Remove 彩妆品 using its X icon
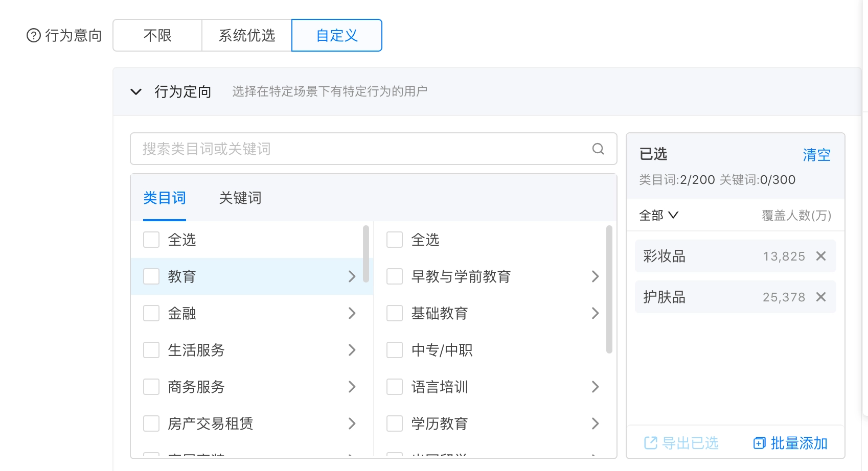 821,256
